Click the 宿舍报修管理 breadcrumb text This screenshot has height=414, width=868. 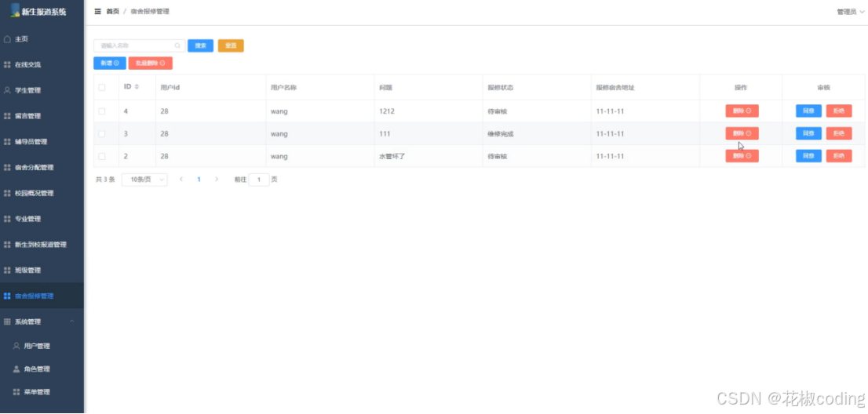[150, 11]
